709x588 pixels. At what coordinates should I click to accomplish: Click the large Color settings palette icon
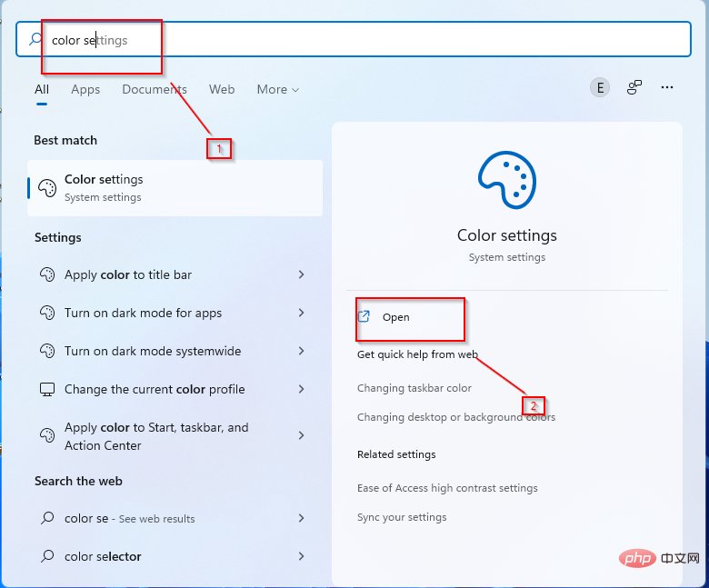click(x=506, y=181)
